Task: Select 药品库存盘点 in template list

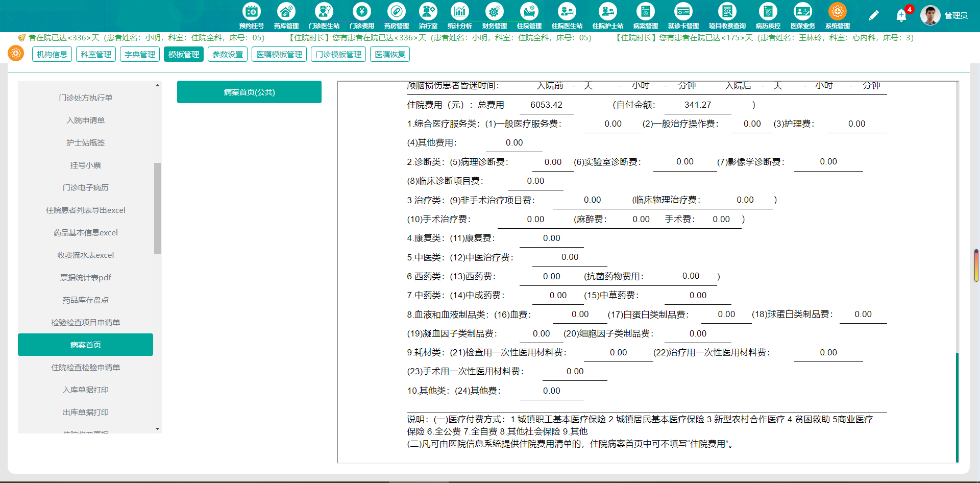Action: click(85, 300)
